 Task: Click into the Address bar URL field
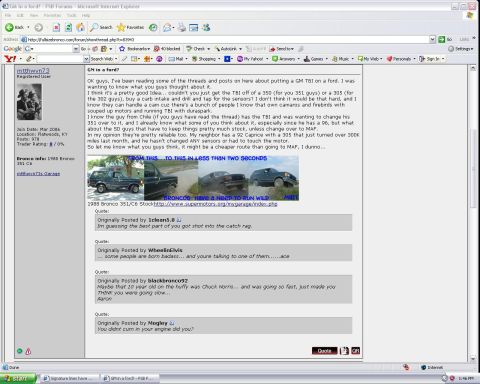(225, 39)
